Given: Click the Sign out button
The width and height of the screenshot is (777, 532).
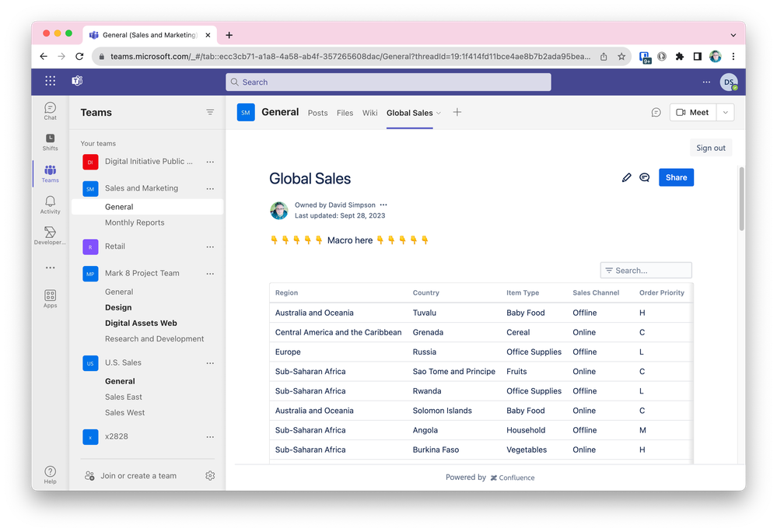Looking at the screenshot, I should click(x=711, y=148).
